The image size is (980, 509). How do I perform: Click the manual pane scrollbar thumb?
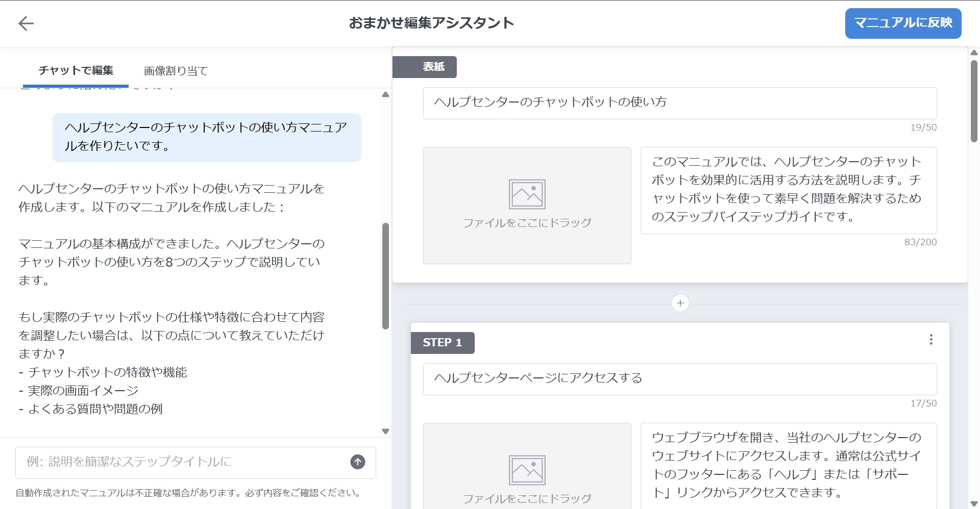pos(974,101)
